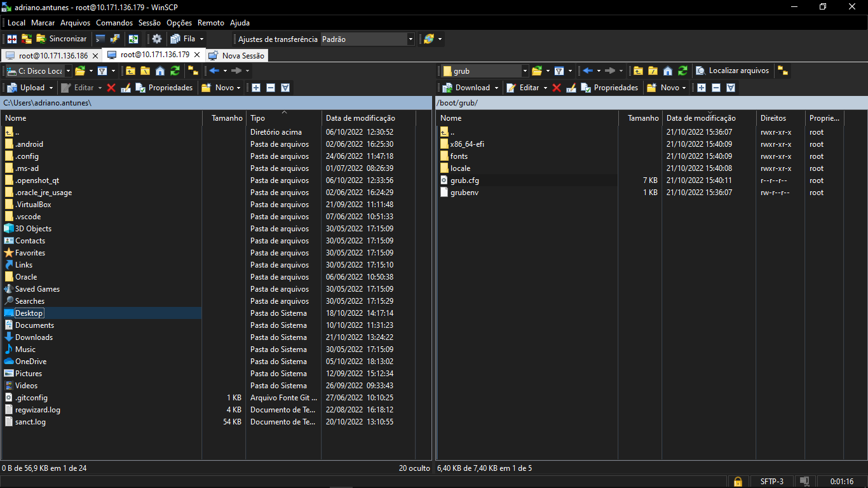Screen dimensions: 868x488
Task: Refresh the remote panel listing
Action: pos(682,71)
